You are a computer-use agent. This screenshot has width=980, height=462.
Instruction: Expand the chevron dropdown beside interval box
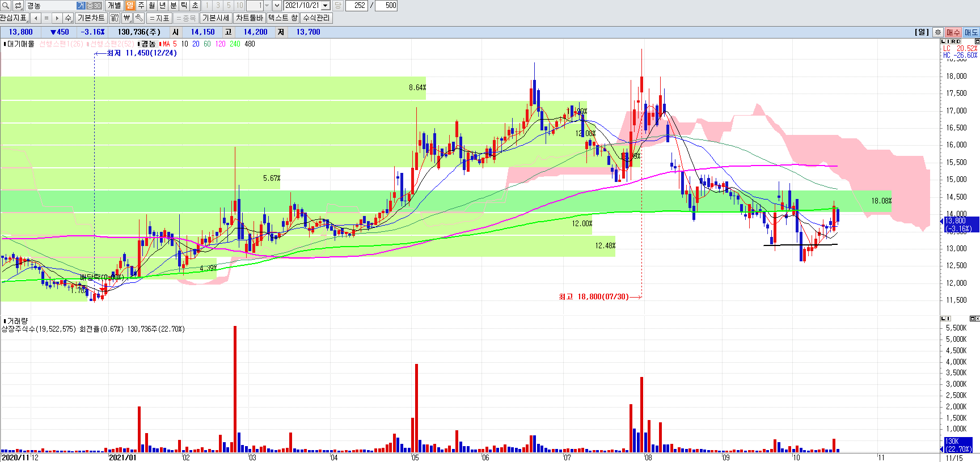[x=277, y=6]
